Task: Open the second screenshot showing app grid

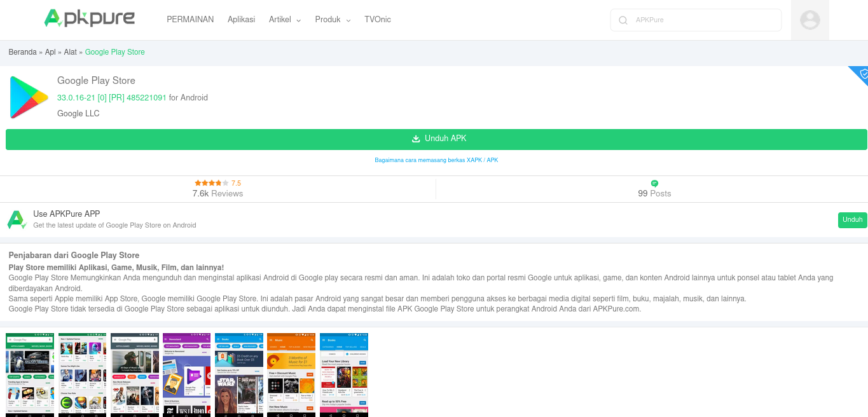Action: (x=82, y=375)
